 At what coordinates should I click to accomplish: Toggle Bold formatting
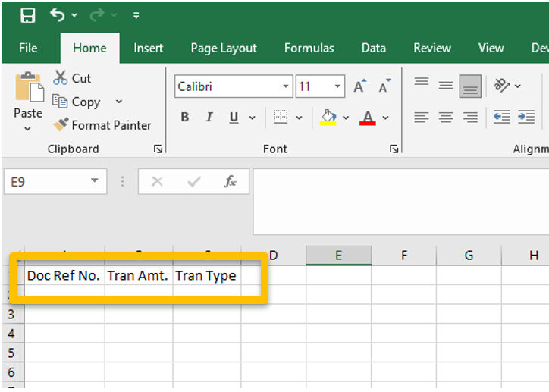(x=184, y=118)
